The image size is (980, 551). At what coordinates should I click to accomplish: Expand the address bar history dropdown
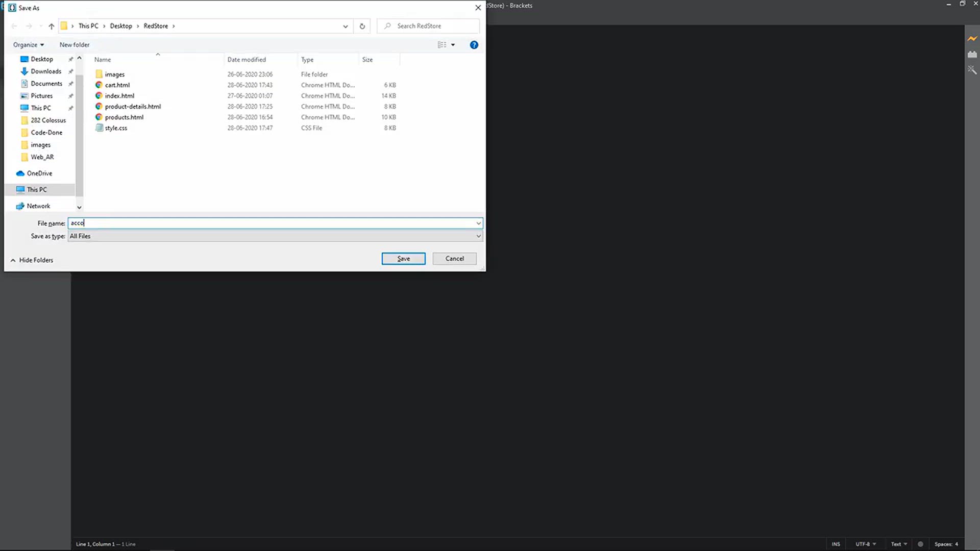[346, 26]
